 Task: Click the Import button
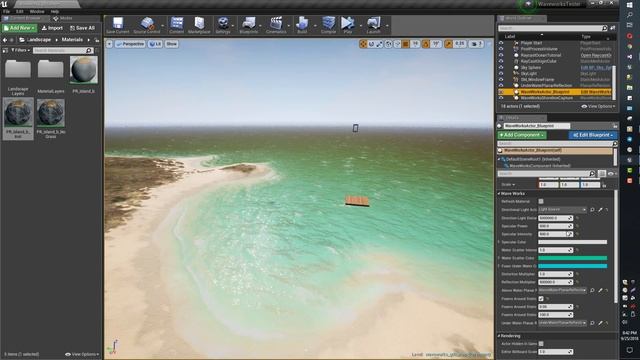coord(52,28)
